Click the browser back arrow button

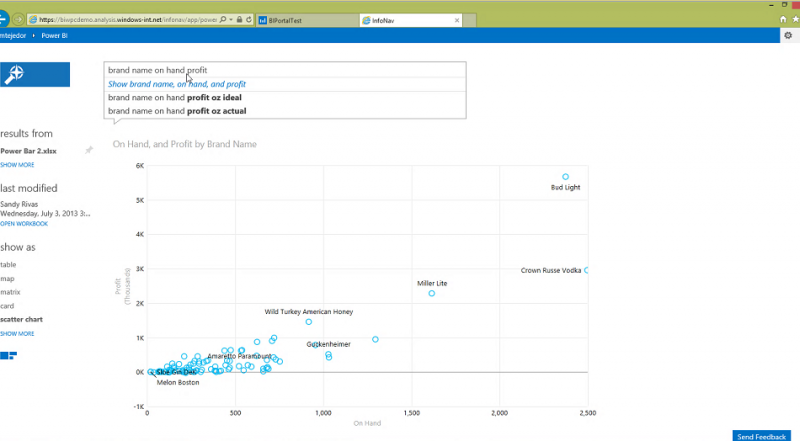tap(3, 19)
